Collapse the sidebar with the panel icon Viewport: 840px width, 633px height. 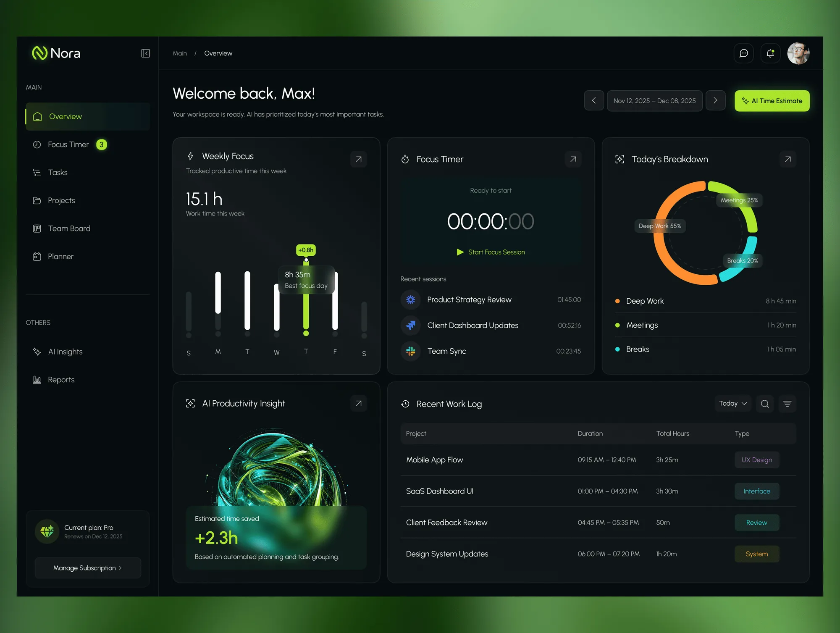(145, 53)
